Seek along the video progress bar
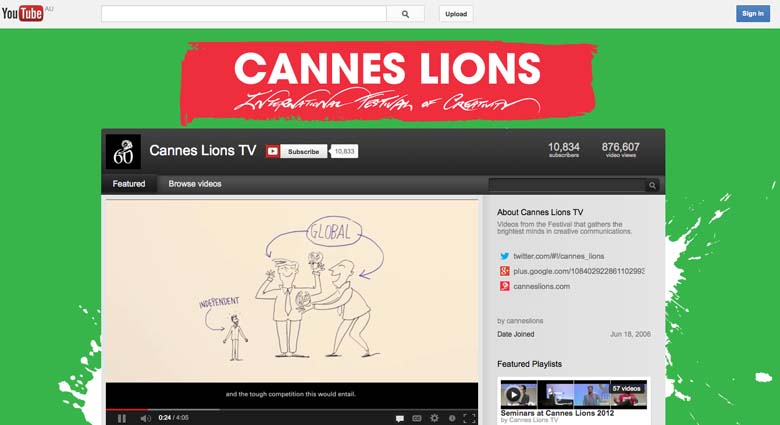The width and height of the screenshot is (780, 425). tap(292, 410)
